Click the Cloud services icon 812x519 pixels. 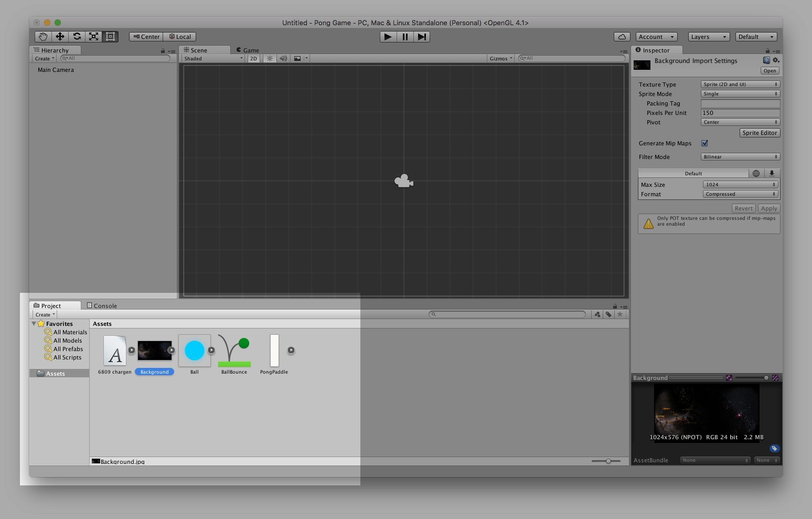[622, 37]
